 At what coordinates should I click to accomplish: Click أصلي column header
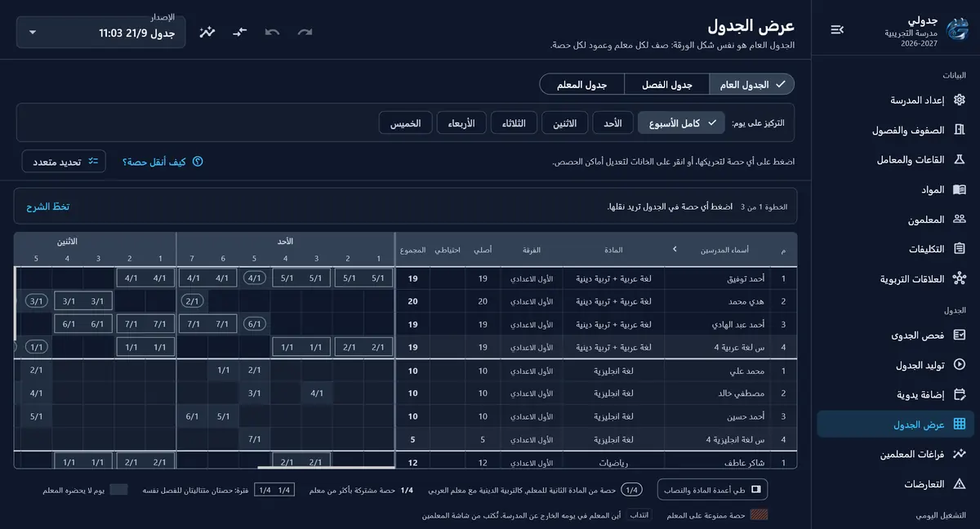click(x=483, y=250)
